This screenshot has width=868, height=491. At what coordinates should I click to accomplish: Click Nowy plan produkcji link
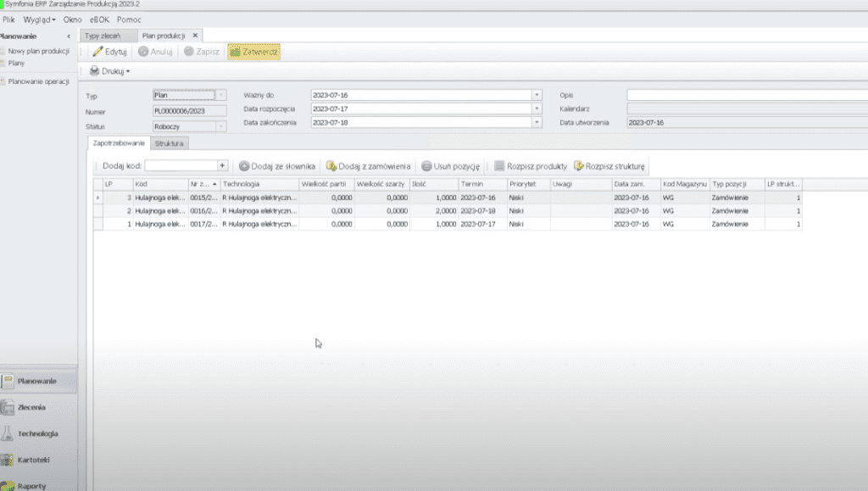[x=37, y=51]
